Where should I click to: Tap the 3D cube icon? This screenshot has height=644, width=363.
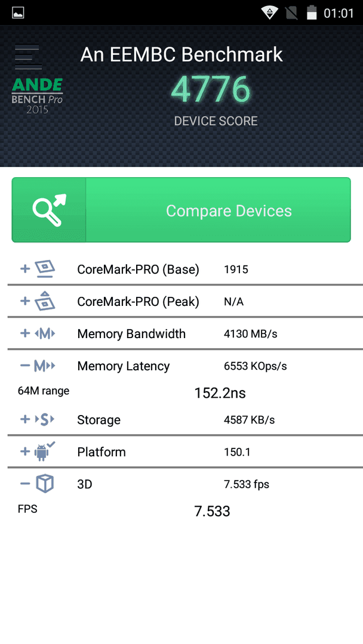point(44,484)
